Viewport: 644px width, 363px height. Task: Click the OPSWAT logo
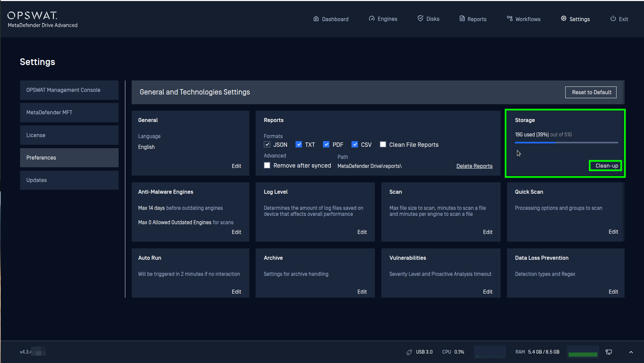tap(33, 15)
